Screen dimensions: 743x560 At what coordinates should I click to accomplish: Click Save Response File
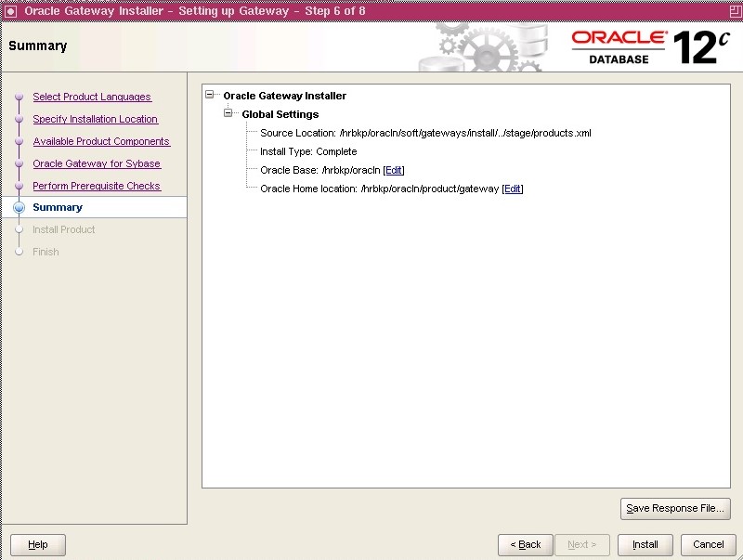[675, 509]
